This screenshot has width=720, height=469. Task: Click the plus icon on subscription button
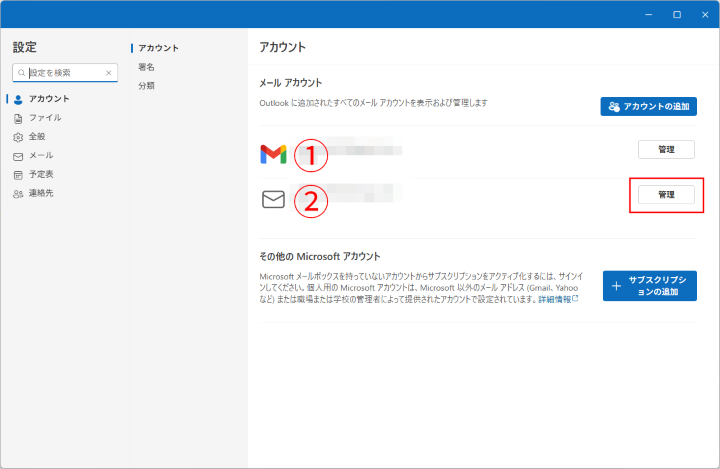pos(617,286)
